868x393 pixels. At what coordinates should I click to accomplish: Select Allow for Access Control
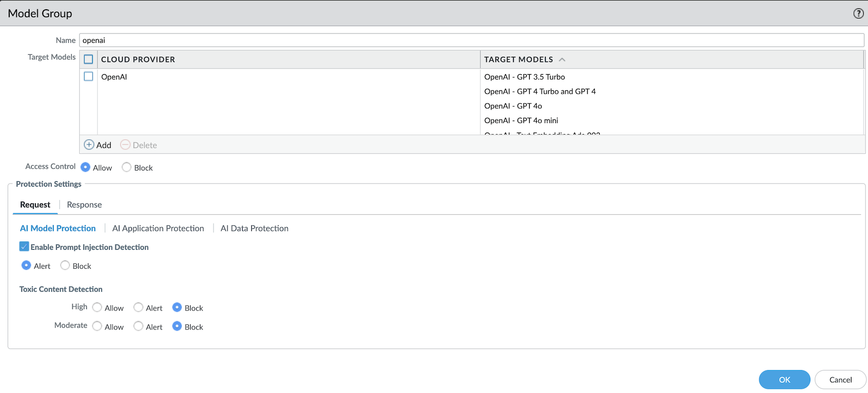(86, 167)
